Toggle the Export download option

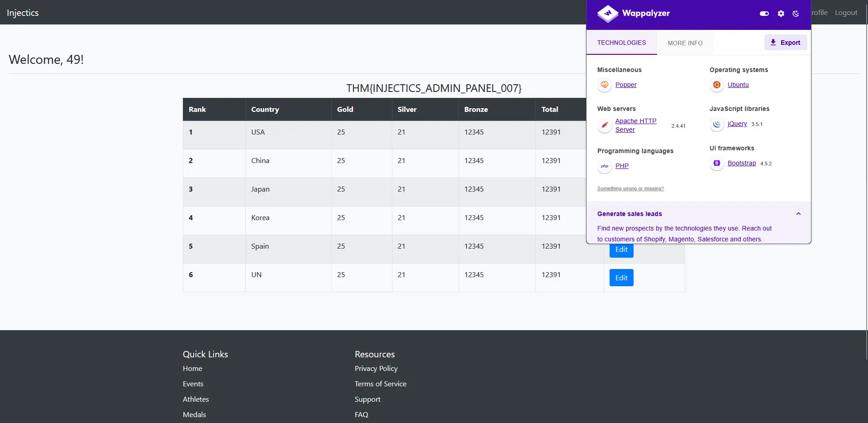[772, 42]
